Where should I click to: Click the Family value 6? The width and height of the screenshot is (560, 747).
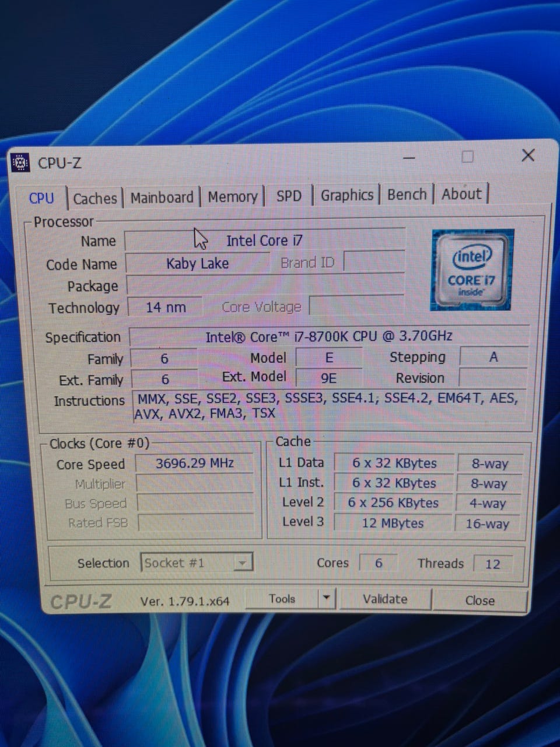pyautogui.click(x=164, y=358)
